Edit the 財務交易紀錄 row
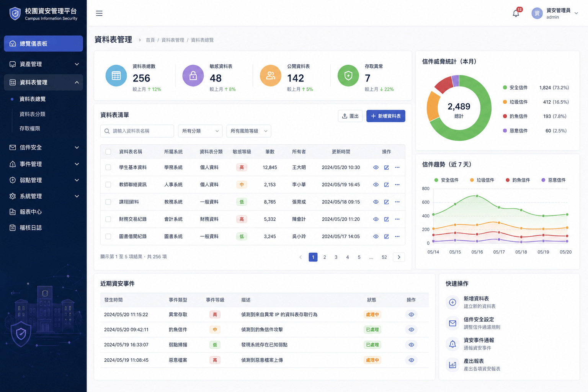 tap(387, 219)
